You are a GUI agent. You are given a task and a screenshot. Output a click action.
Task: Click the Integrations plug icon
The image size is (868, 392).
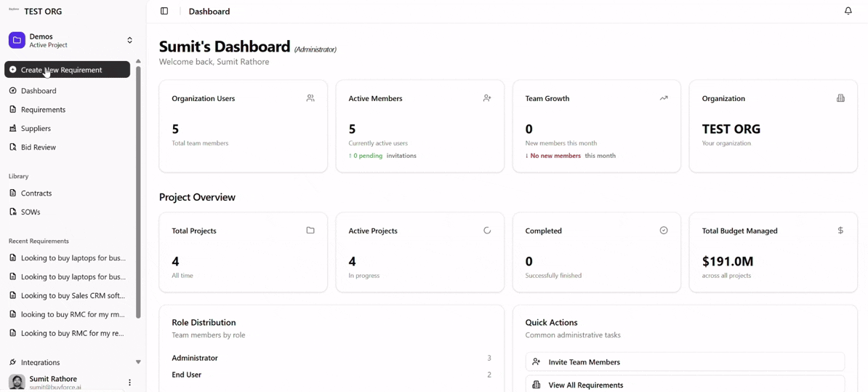(13, 363)
